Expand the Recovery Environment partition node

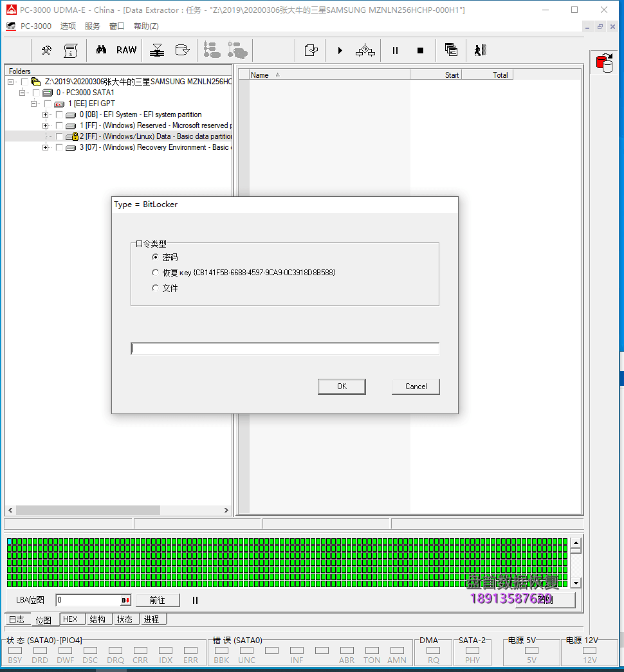[46, 147]
